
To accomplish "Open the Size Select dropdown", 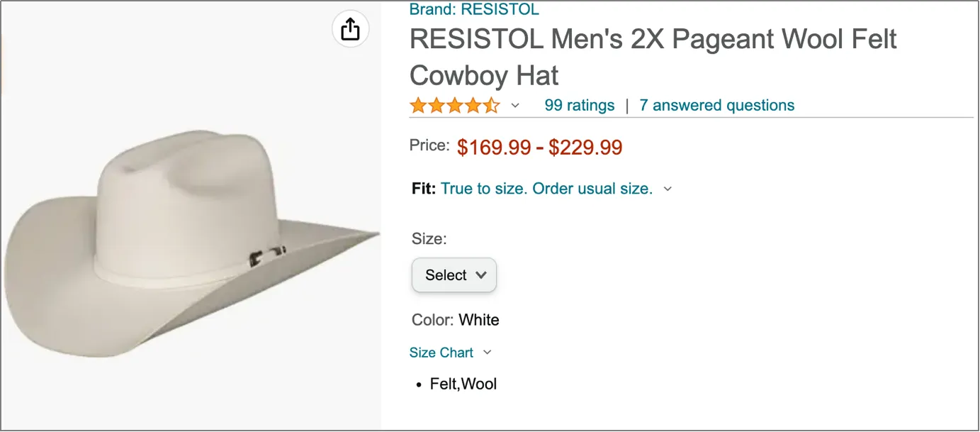I will [x=454, y=275].
